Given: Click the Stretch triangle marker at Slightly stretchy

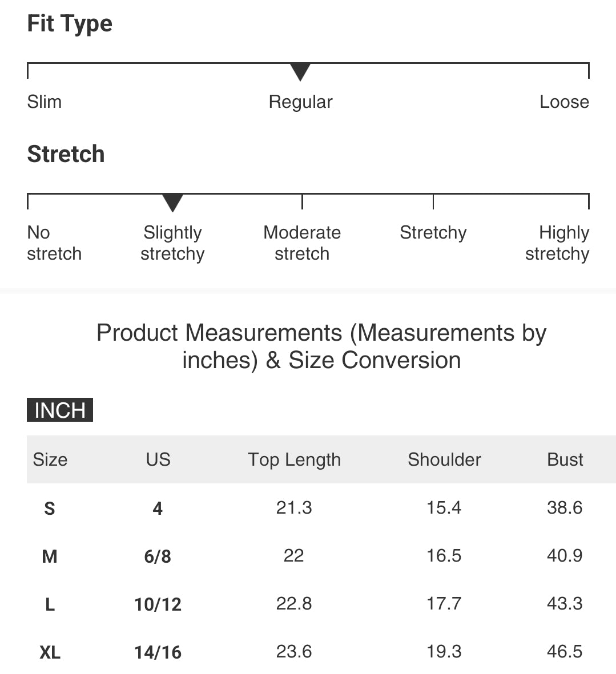Looking at the screenshot, I should coord(172,203).
